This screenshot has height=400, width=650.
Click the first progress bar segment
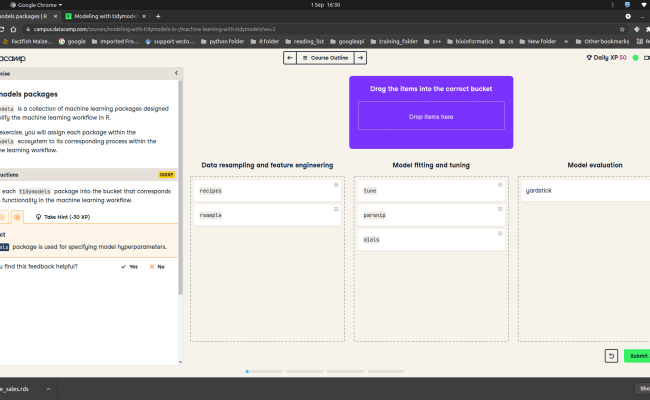(x=264, y=371)
